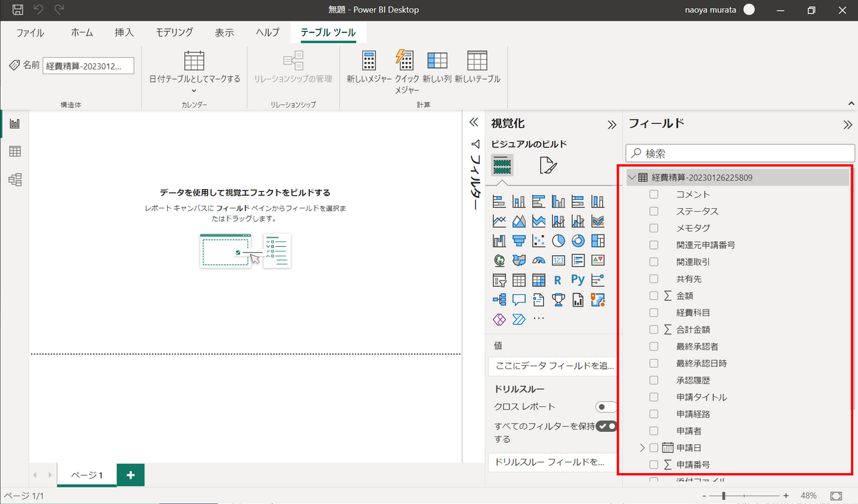Create a 新しいテーブル
This screenshot has height=504, width=858.
(477, 67)
